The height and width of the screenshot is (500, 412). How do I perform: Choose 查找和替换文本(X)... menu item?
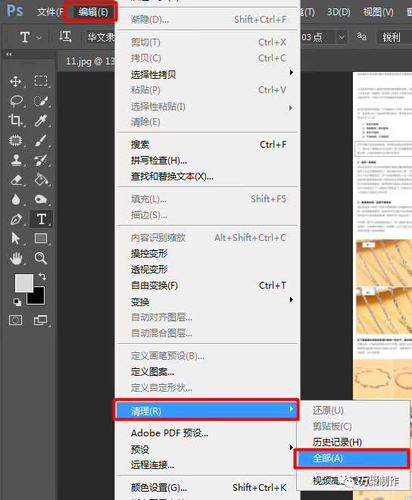point(208,176)
